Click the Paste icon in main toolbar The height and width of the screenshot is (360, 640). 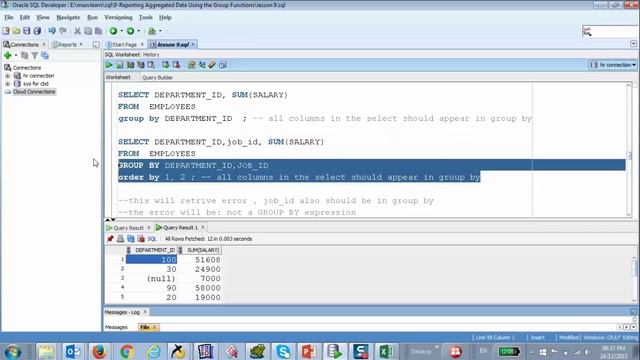click(x=98, y=31)
